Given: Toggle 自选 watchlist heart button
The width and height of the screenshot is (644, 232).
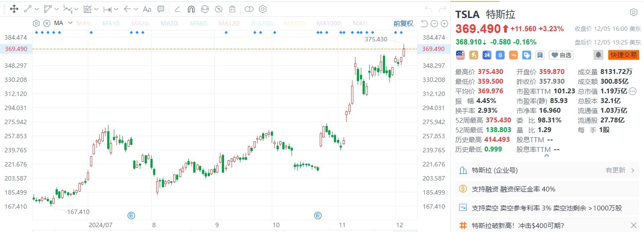Looking at the screenshot, I should [x=561, y=55].
